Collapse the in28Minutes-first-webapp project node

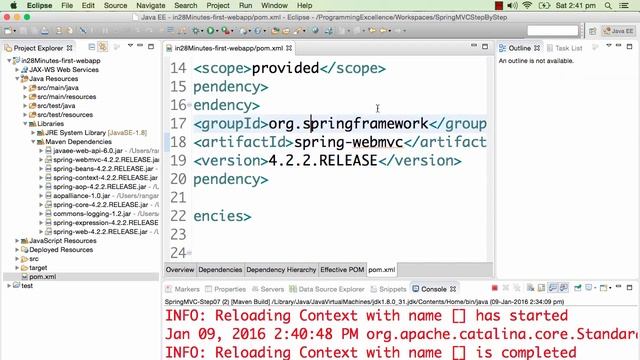click(9, 60)
